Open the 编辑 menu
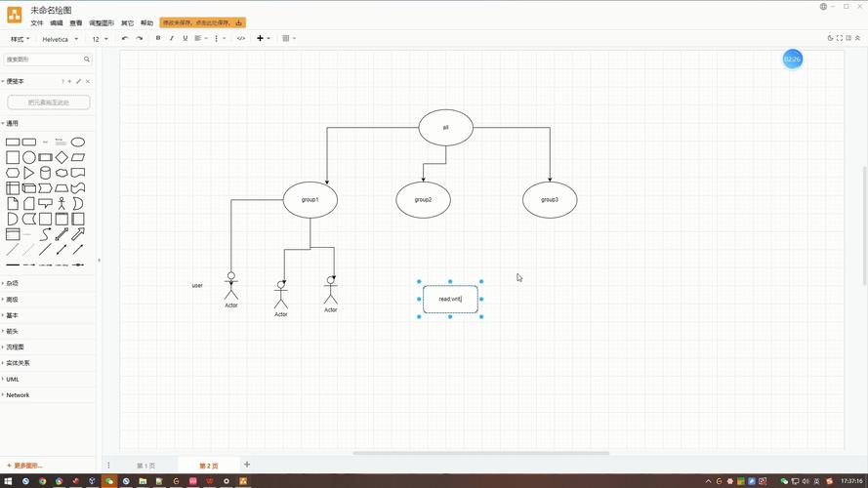Viewport: 868px width, 488px height. tap(57, 23)
